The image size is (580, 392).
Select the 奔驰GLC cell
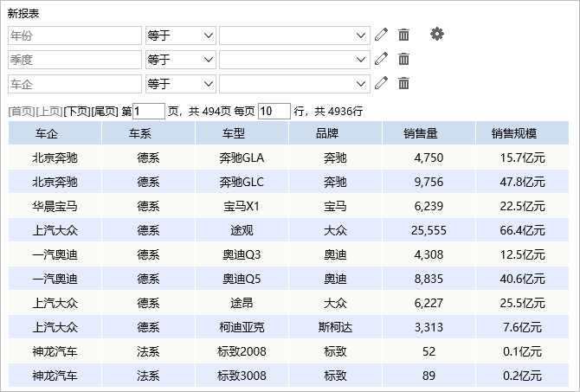242,182
